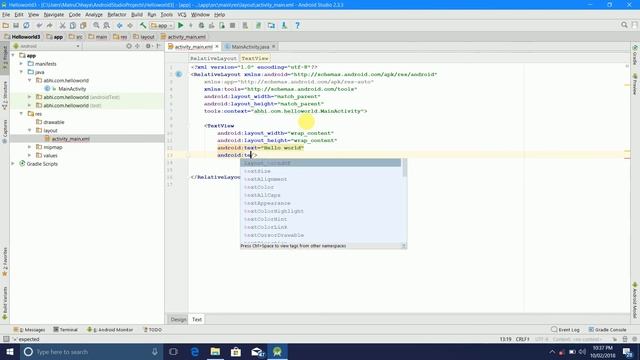Open the Android project view dropdown
This screenshot has height=360, width=640.
click(x=47, y=46)
